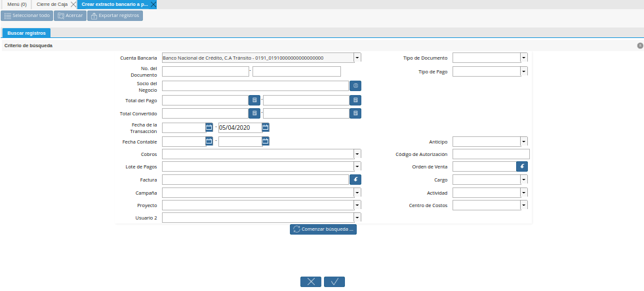Open calendar for Fecha Contable start date

209,142
